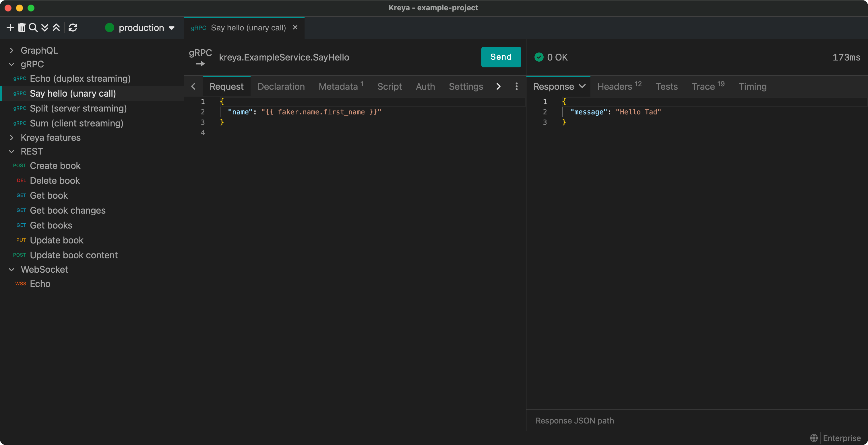The image size is (868, 445).
Task: Open the response Headers tab
Action: 619,87
